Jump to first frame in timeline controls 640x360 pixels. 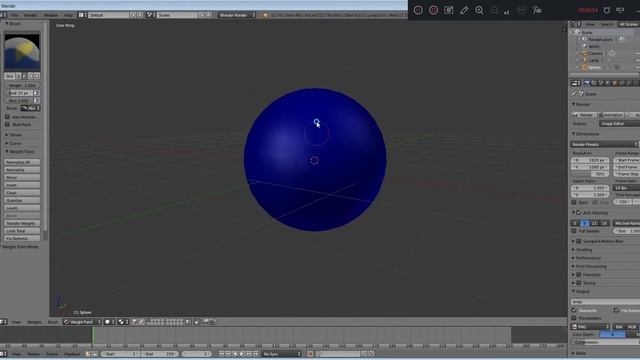click(x=221, y=354)
